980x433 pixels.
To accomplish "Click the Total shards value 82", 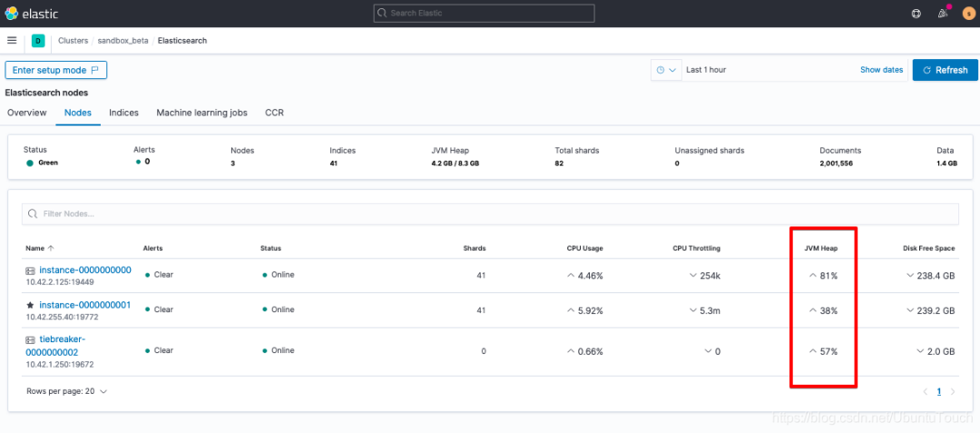I will 559,162.
